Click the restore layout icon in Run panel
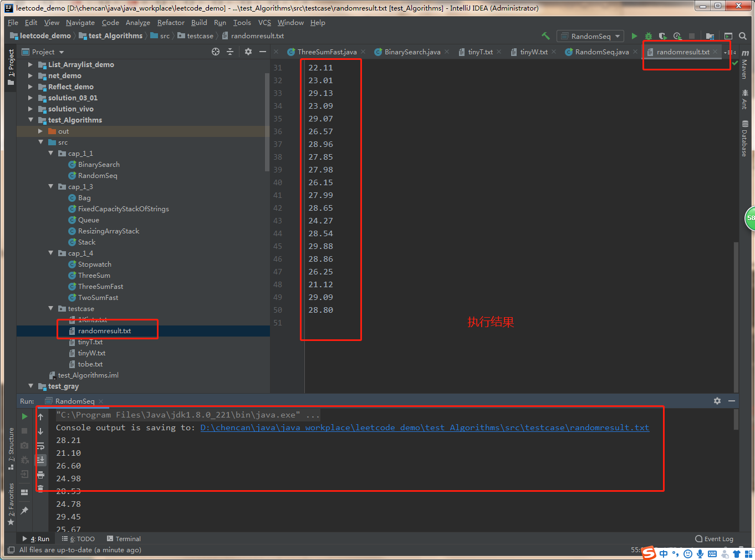755x560 pixels. click(24, 492)
